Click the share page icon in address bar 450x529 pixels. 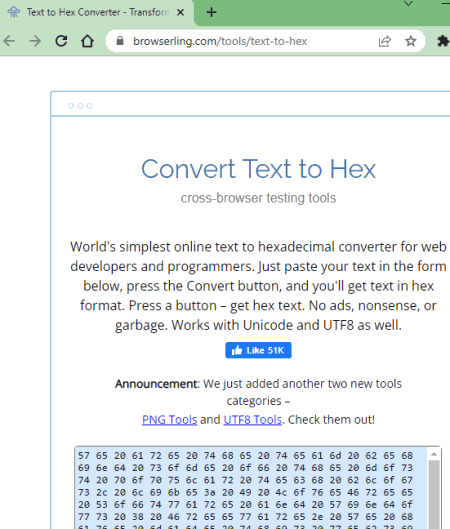click(x=385, y=41)
